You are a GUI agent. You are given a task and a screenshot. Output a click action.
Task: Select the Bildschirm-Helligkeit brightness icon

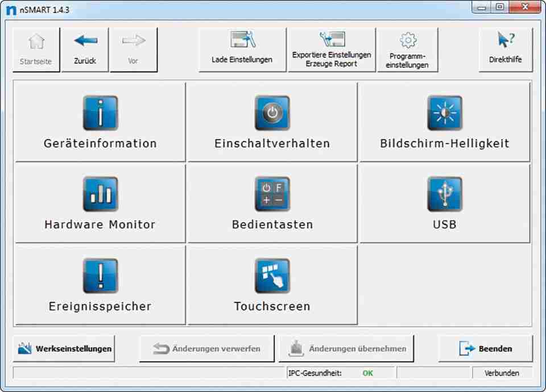[x=444, y=113]
